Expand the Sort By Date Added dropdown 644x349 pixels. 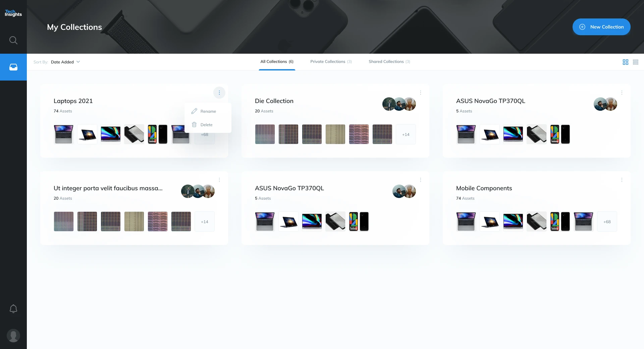[65, 62]
